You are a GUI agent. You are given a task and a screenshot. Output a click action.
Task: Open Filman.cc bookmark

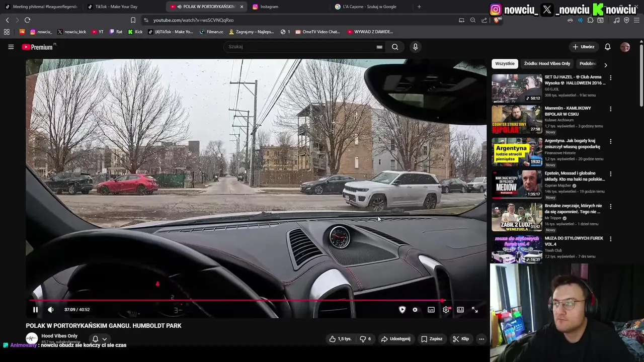click(211, 32)
